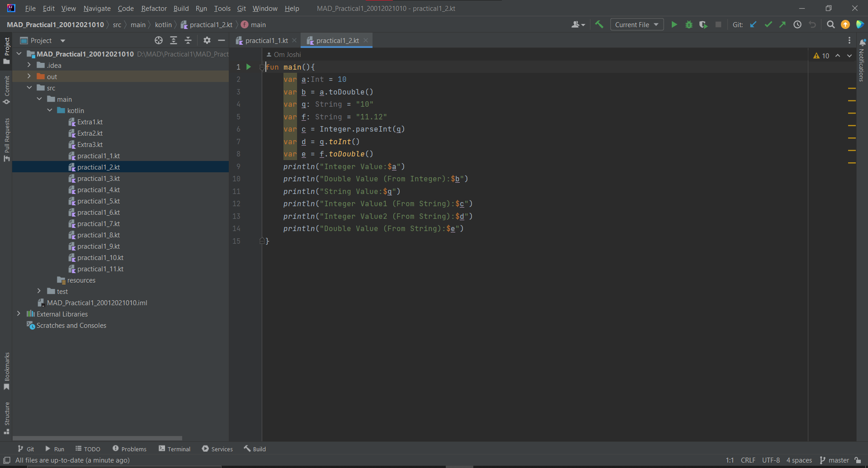Screen dimensions: 868x468
Task: Open practical1_5.kt in project tree
Action: tap(98, 201)
